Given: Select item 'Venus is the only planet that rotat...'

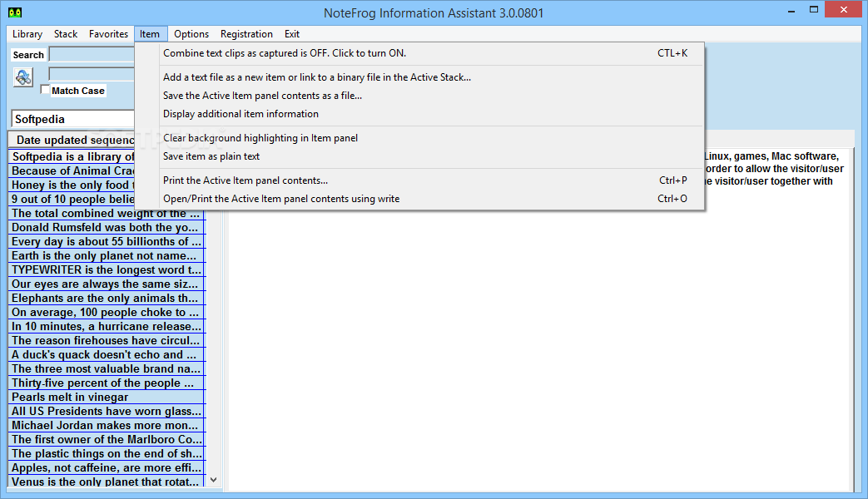Looking at the screenshot, I should pyautogui.click(x=107, y=482).
